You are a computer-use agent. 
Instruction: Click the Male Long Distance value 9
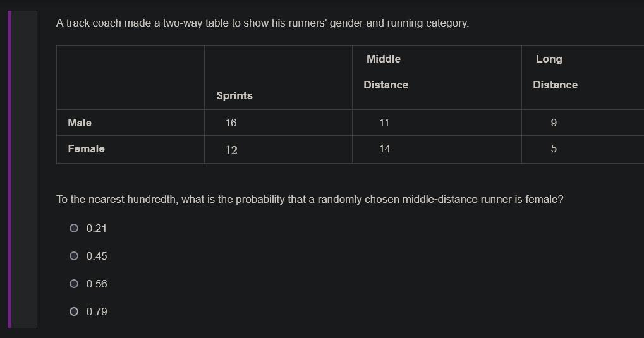click(554, 123)
